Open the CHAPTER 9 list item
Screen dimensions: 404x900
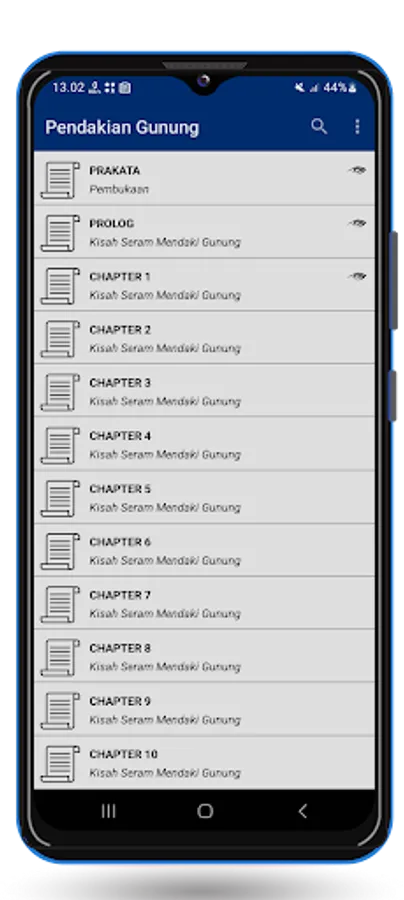point(204,709)
